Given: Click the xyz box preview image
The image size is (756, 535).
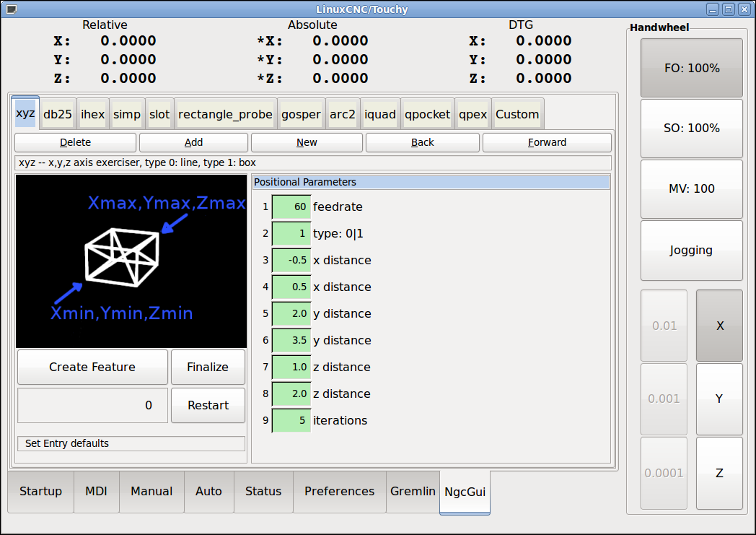Looking at the screenshot, I should 131,261.
